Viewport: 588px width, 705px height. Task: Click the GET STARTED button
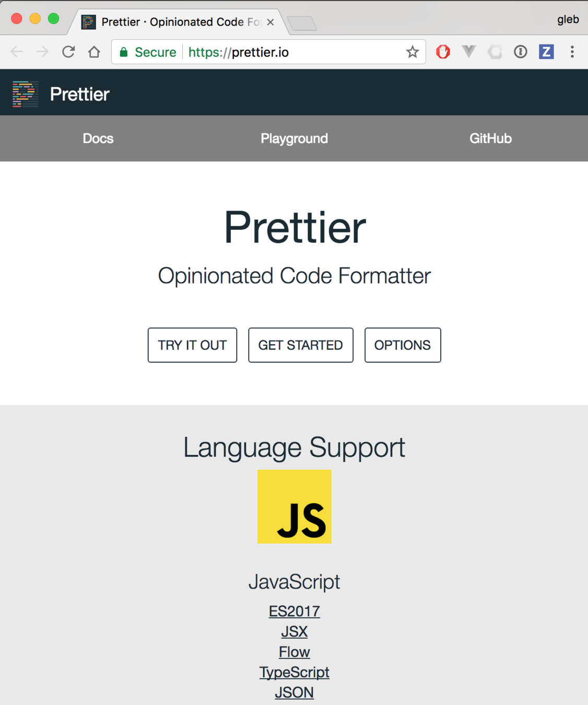tap(301, 345)
